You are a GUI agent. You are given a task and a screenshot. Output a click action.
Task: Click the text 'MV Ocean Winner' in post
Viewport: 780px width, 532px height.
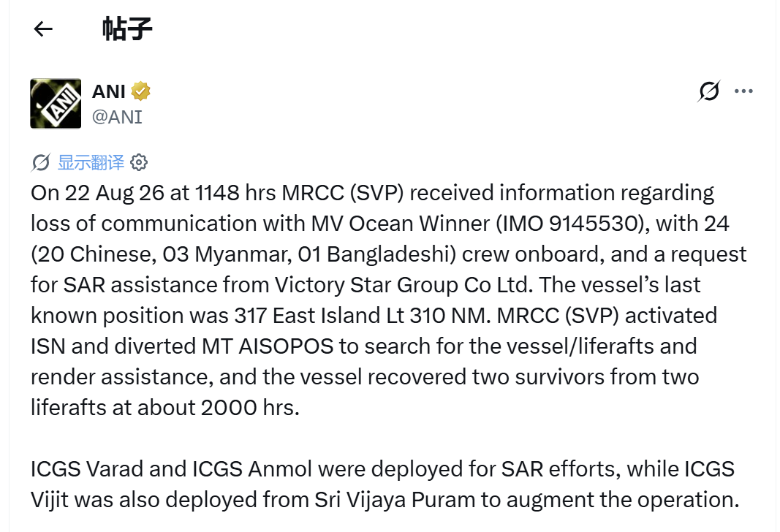click(401, 224)
